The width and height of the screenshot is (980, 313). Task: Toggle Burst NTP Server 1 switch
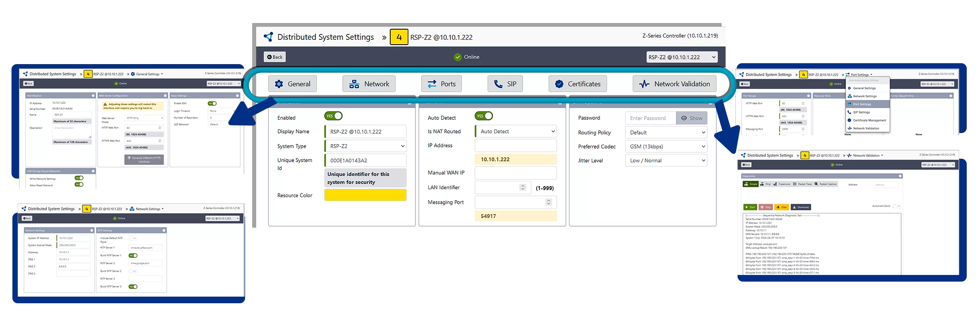pyautogui.click(x=133, y=256)
